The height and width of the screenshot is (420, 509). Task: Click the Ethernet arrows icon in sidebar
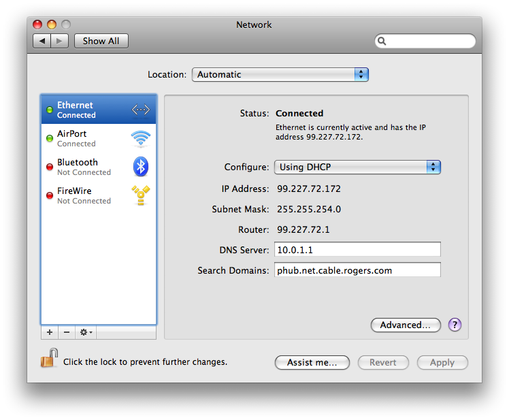pyautogui.click(x=141, y=110)
